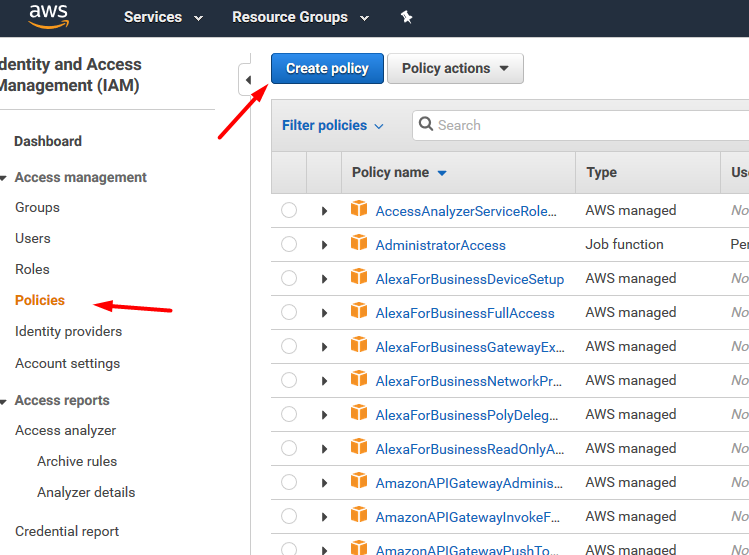This screenshot has height=555, width=749.
Task: Select the AlexaForBusinessFullAccess radio button
Action: click(x=289, y=312)
